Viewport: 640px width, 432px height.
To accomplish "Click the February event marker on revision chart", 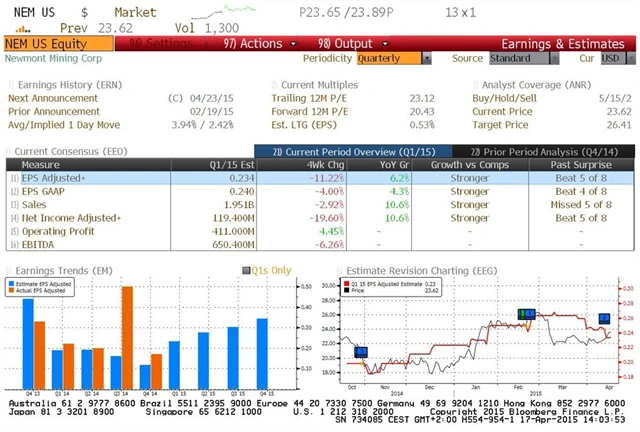I will [526, 314].
